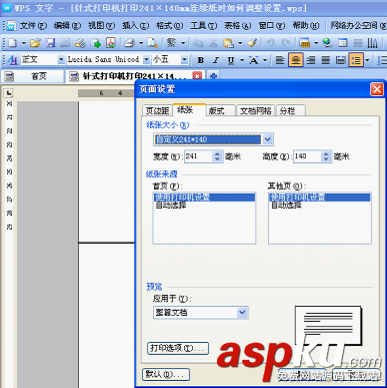This screenshot has height=388, width=387.
Task: Expand the font color dropdown arrow
Action: (265, 60)
